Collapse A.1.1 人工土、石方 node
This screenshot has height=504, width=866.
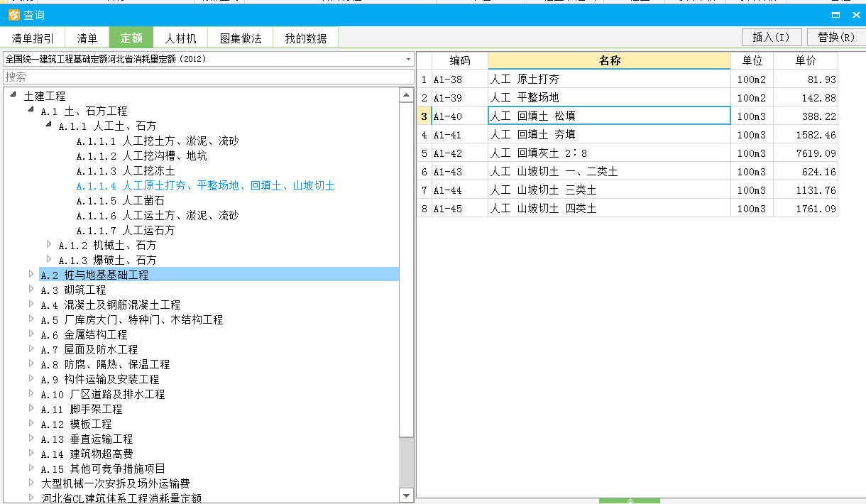[48, 125]
